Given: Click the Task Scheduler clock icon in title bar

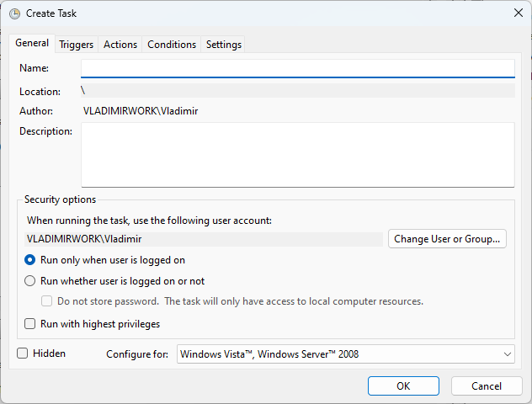Looking at the screenshot, I should coord(15,13).
